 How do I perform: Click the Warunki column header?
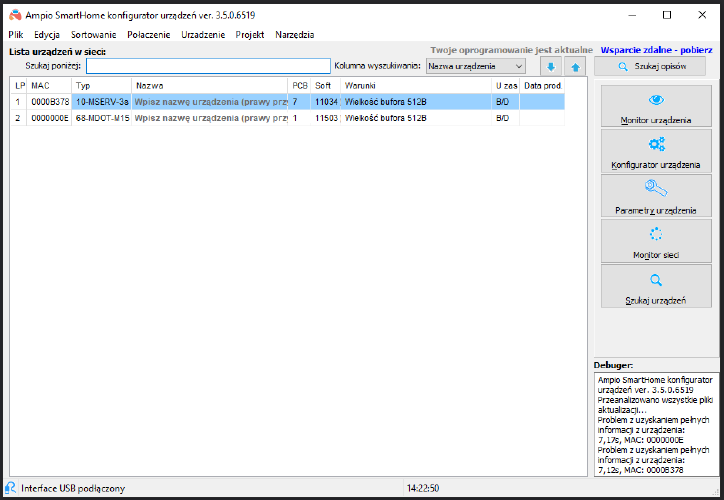point(416,85)
